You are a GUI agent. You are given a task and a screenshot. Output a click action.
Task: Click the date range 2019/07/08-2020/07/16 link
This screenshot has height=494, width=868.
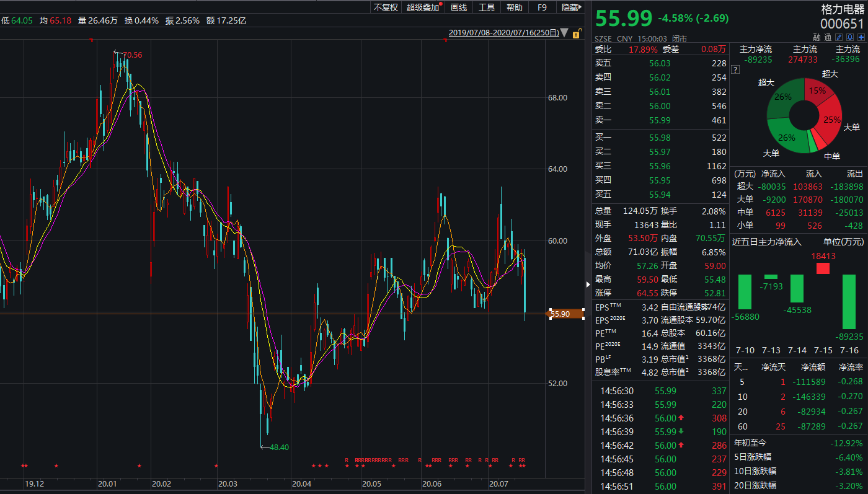503,33
